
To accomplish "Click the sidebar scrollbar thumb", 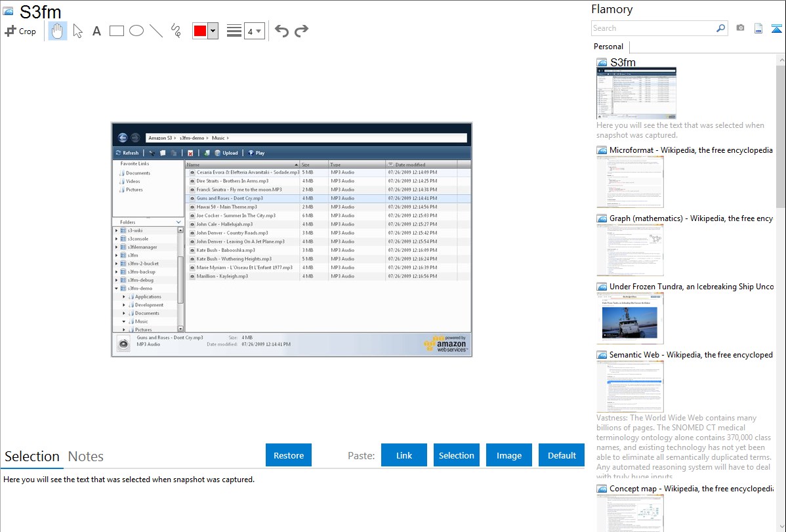I will (x=781, y=135).
